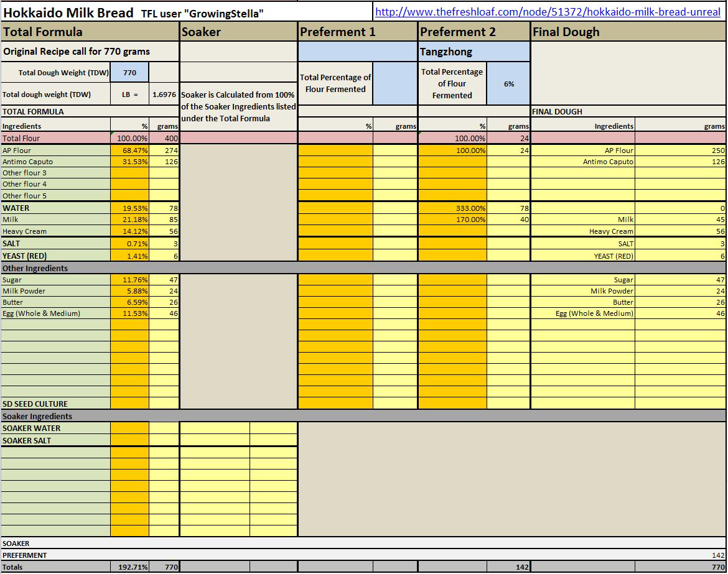Select the WATER 19.53% percentage cell

[x=130, y=208]
